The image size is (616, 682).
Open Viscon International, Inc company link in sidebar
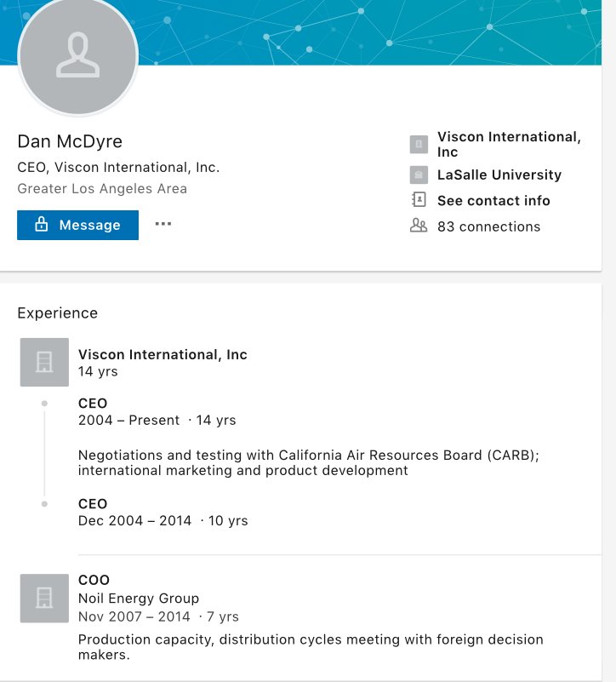point(509,144)
